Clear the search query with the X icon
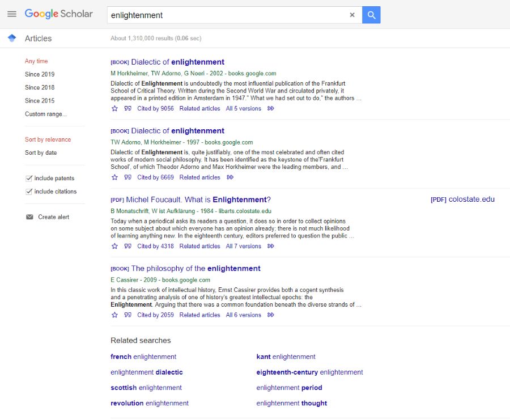 tap(352, 15)
